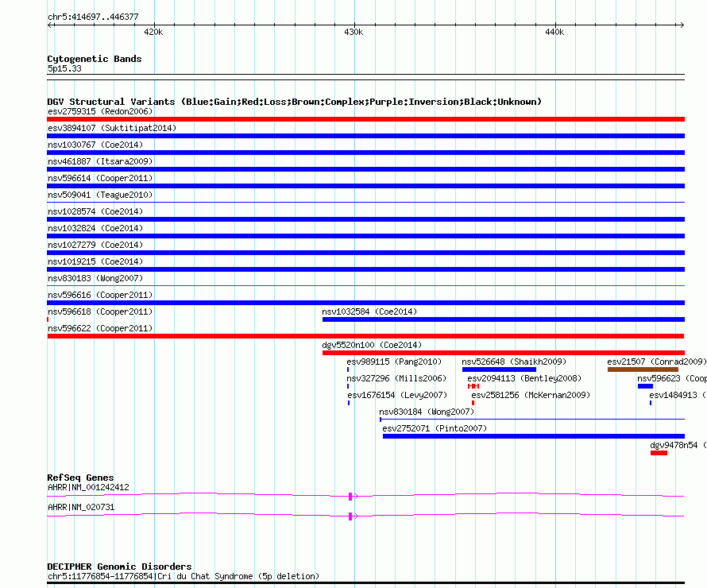The width and height of the screenshot is (707, 588).
Task: Click the Cytogenetic Bands track title
Action: pos(95,59)
